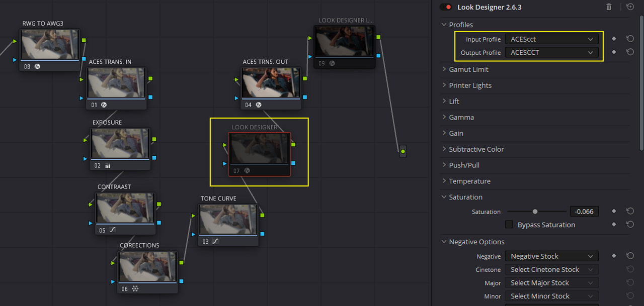Select the ACES TRANS. IN node thumbnail
The image size is (644, 306).
click(116, 83)
